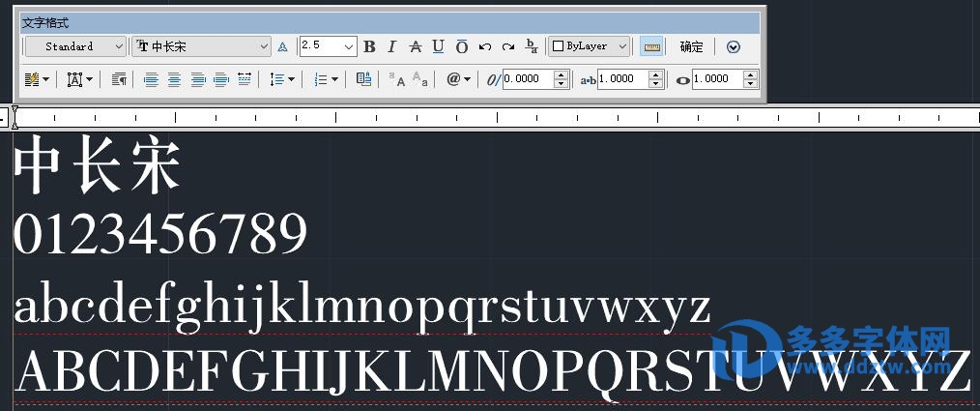This screenshot has height=411, width=980.
Task: Open the line spacing menu
Action: click(282, 79)
